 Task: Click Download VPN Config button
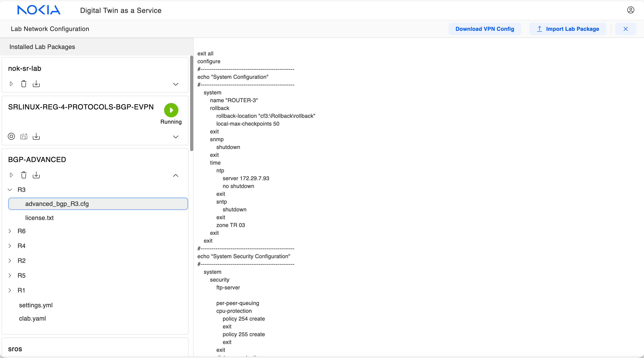coord(484,29)
